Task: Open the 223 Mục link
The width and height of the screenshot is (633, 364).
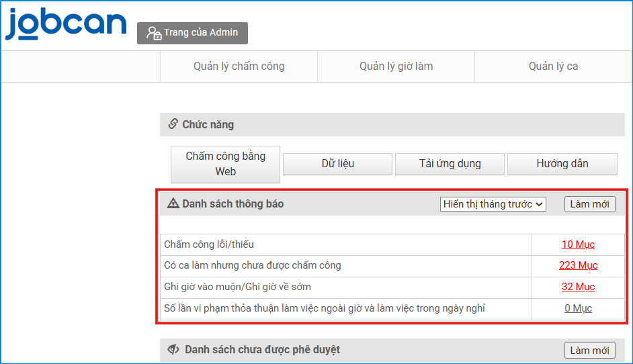Action: (578, 265)
